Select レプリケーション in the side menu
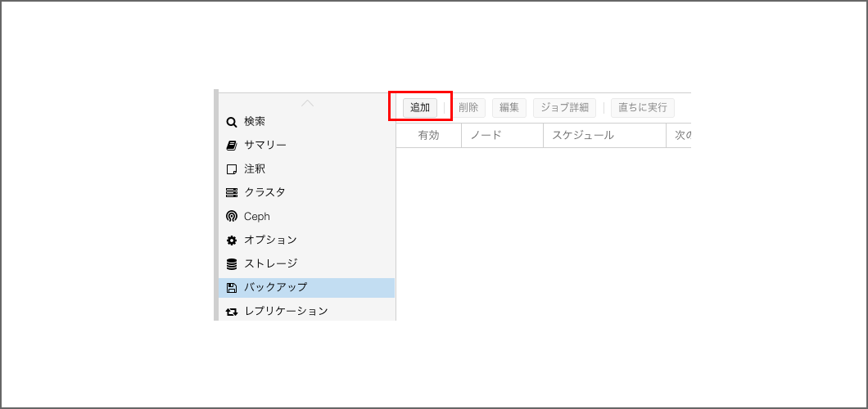The height and width of the screenshot is (409, 868). [x=286, y=312]
